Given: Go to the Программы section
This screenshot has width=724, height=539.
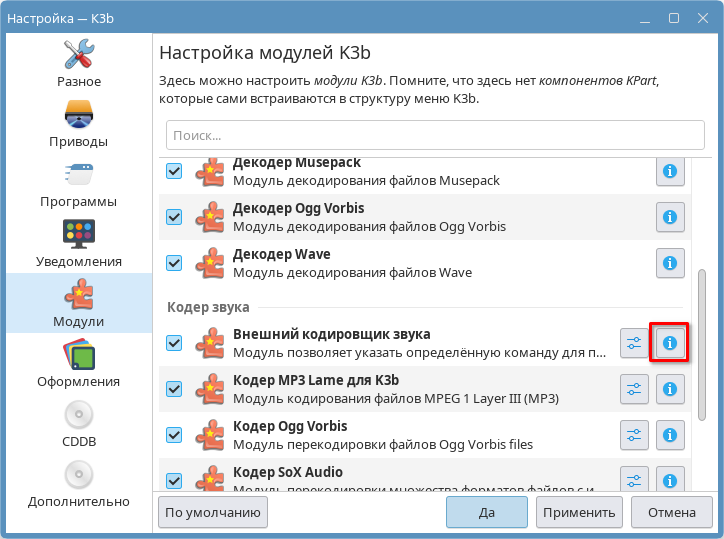Looking at the screenshot, I should coord(79,183).
